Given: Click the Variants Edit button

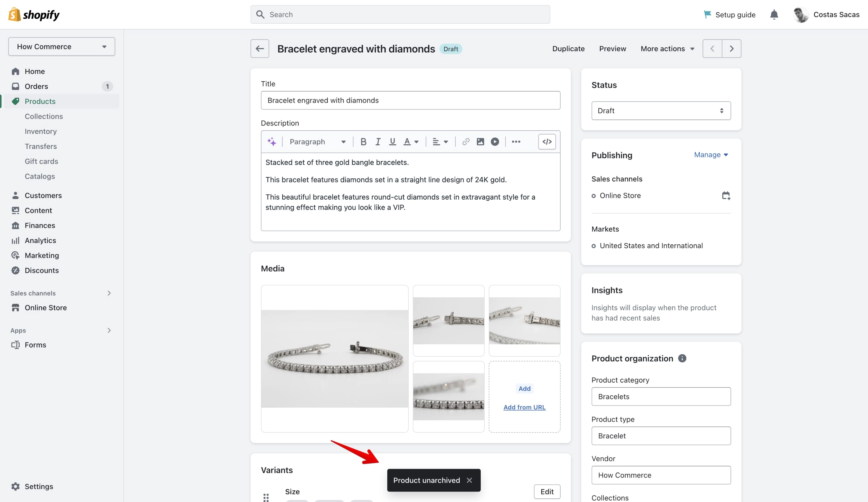Looking at the screenshot, I should point(547,492).
